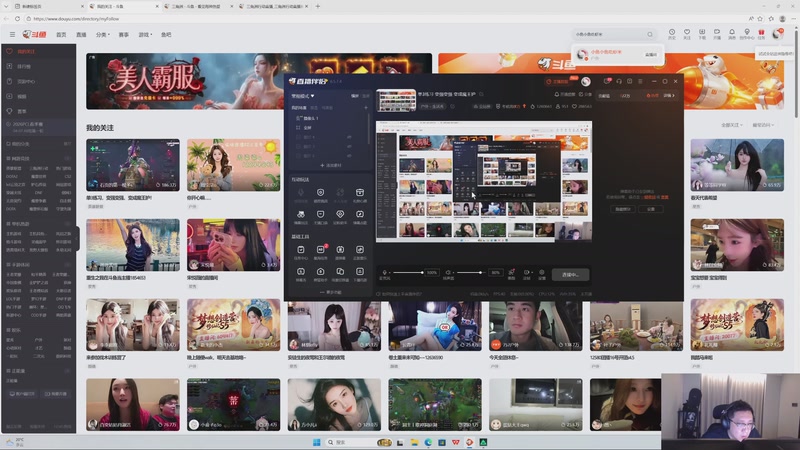Go to 鱼吧 in Douyu navigation
Image resolution: width=800 pixels, height=450 pixels.
[166, 35]
